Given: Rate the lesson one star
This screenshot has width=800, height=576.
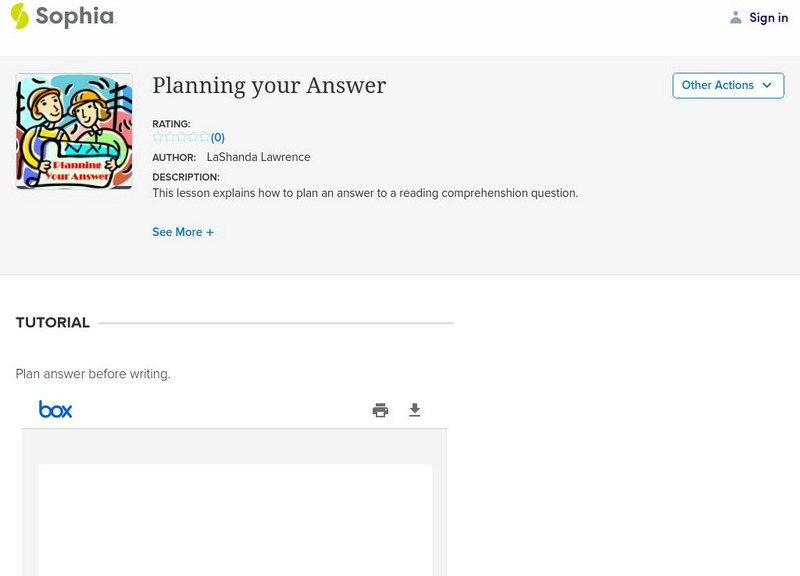Looking at the screenshot, I should pyautogui.click(x=158, y=137).
